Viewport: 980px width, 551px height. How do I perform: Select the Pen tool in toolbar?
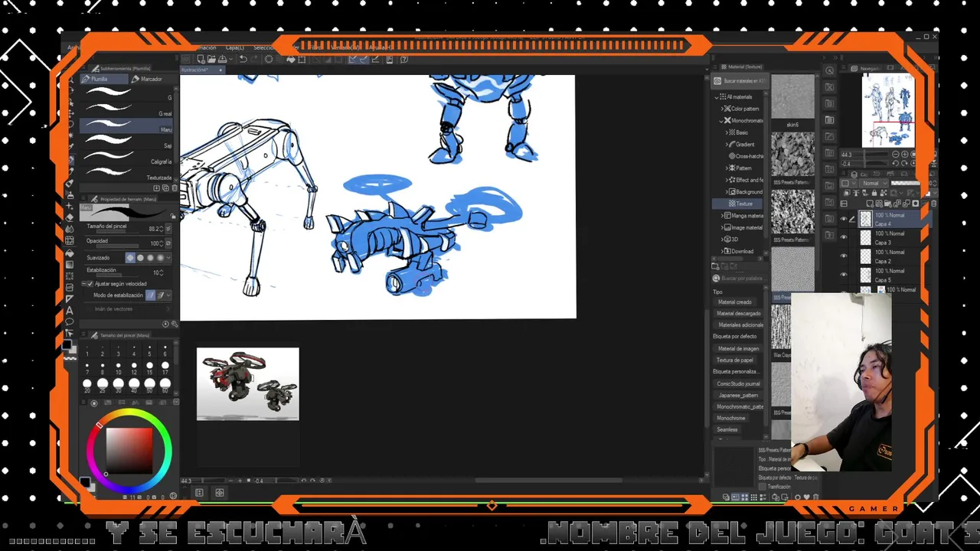70,159
